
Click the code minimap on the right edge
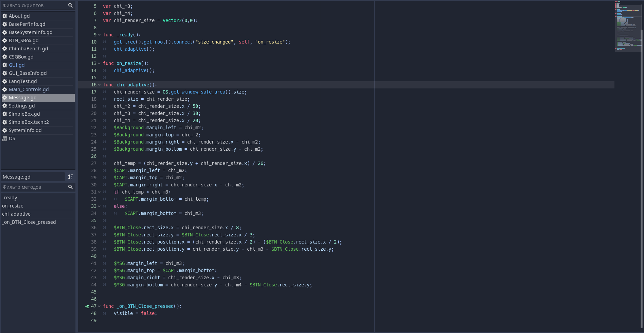(627, 27)
